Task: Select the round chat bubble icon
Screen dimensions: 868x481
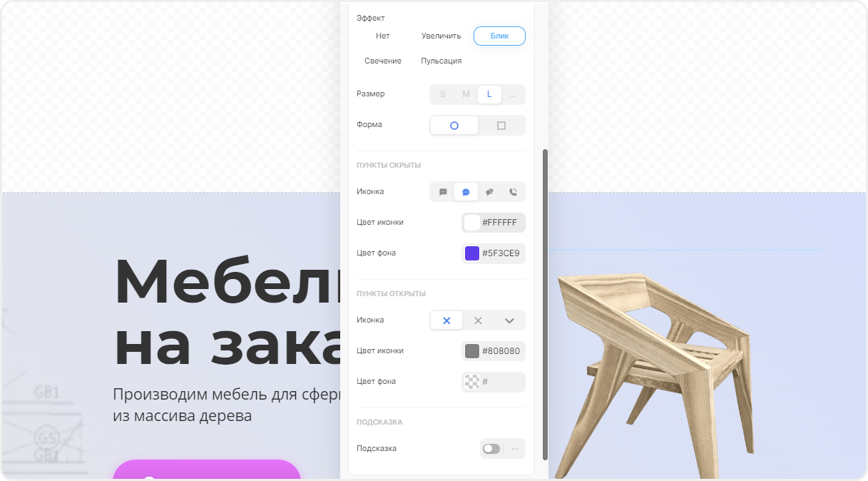Action: point(466,192)
